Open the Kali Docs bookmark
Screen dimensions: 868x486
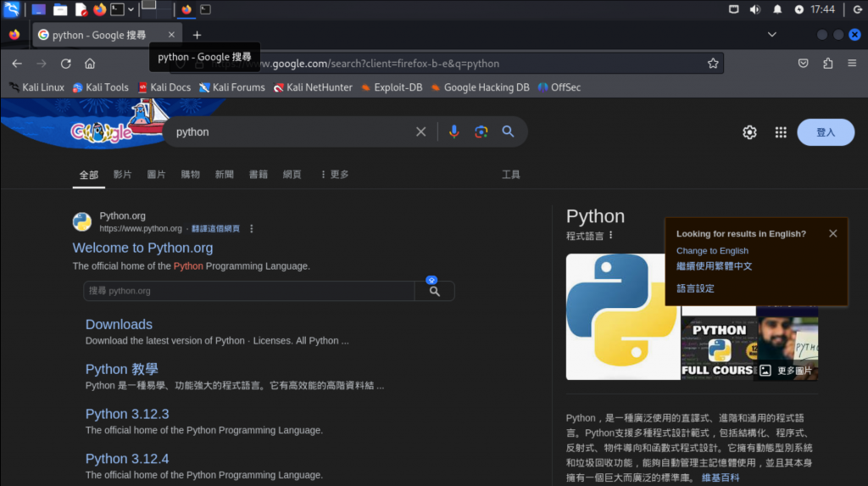(x=164, y=87)
